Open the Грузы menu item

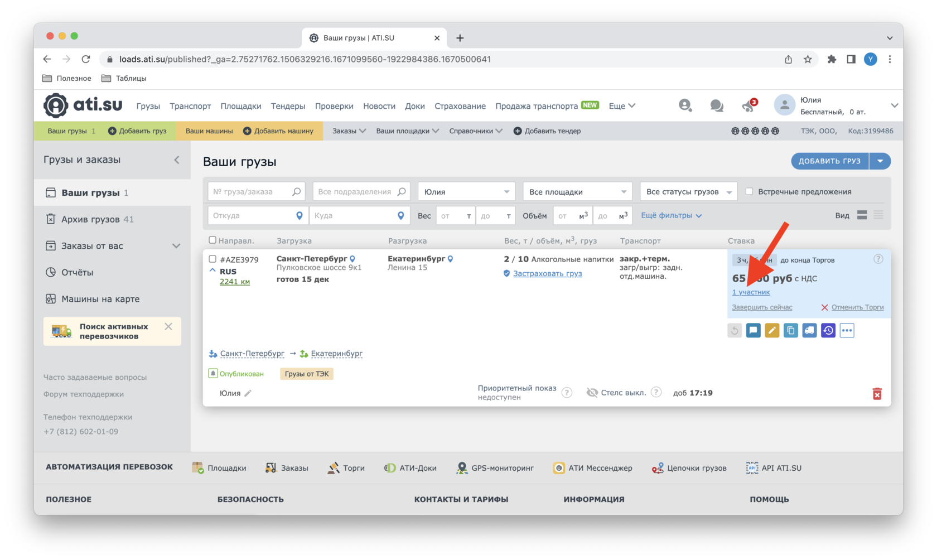[x=148, y=106]
